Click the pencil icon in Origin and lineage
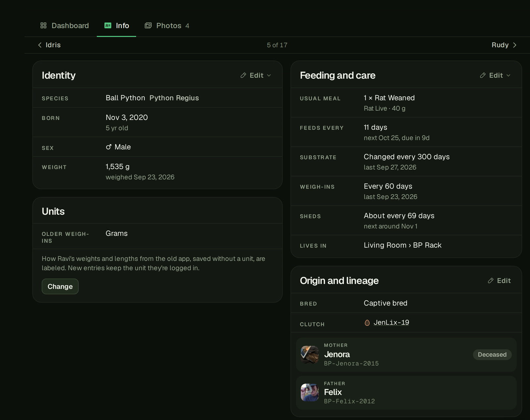Image resolution: width=530 pixels, height=420 pixels. [x=491, y=281]
